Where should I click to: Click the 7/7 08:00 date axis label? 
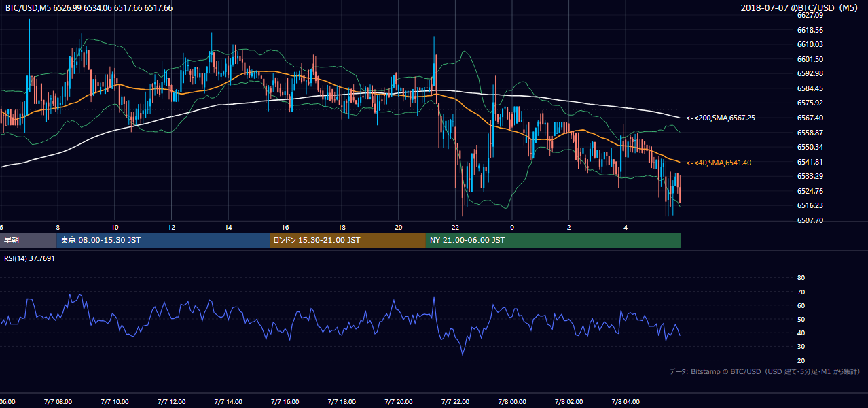pos(58,402)
